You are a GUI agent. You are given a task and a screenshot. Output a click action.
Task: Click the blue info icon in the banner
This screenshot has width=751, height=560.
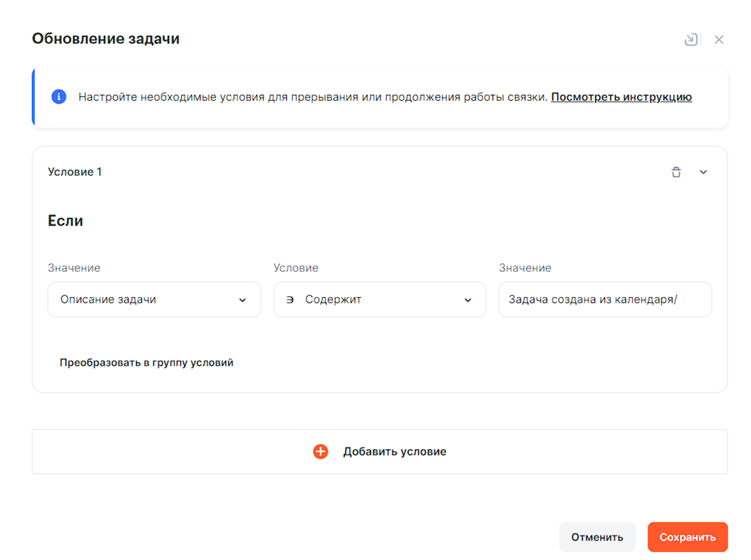(59, 97)
